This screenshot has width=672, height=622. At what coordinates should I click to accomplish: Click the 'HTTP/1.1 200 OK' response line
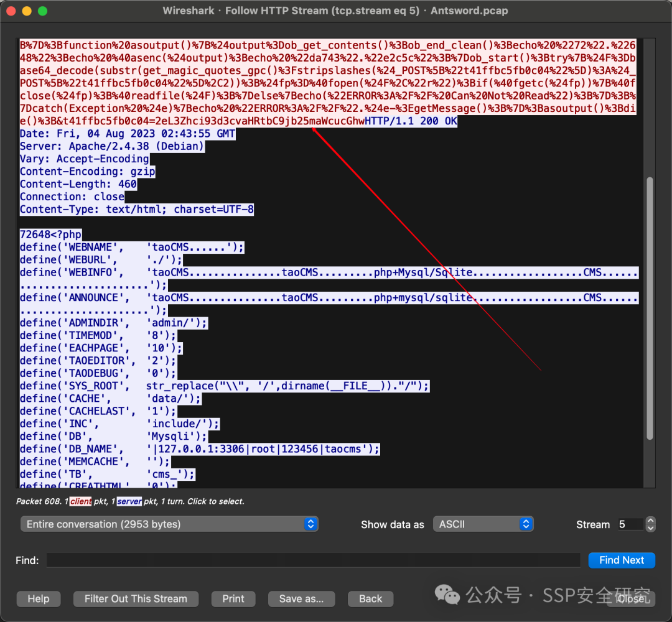[411, 121]
